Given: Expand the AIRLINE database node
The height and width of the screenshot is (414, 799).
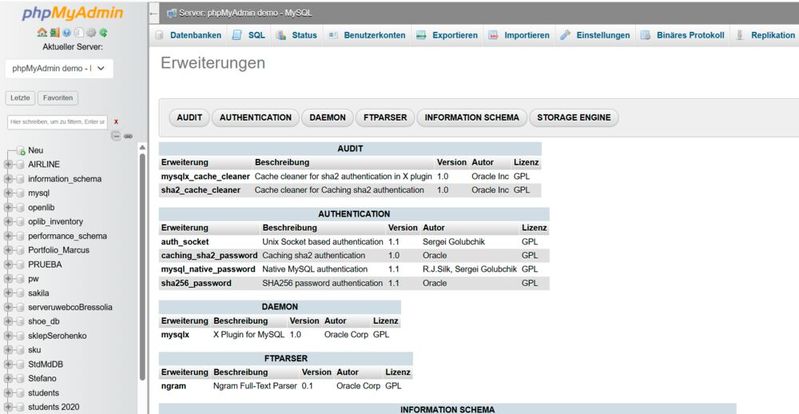Looking at the screenshot, I should click(8, 165).
